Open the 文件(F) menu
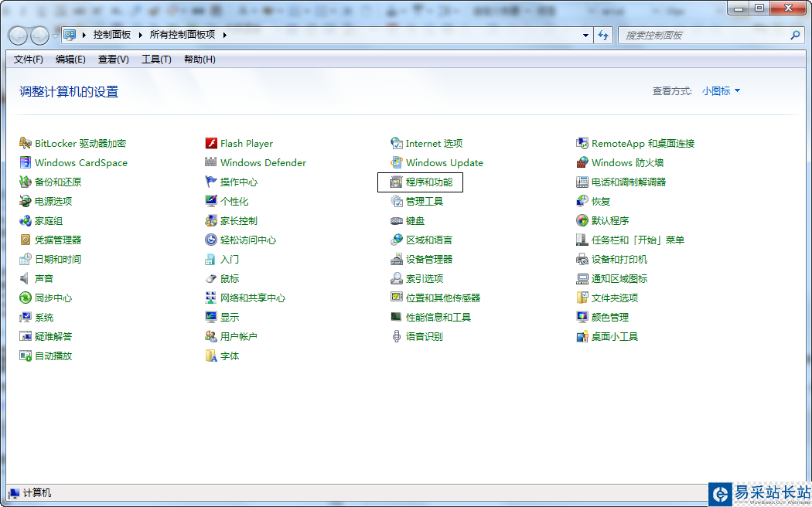This screenshot has height=507, width=812. pos(29,60)
